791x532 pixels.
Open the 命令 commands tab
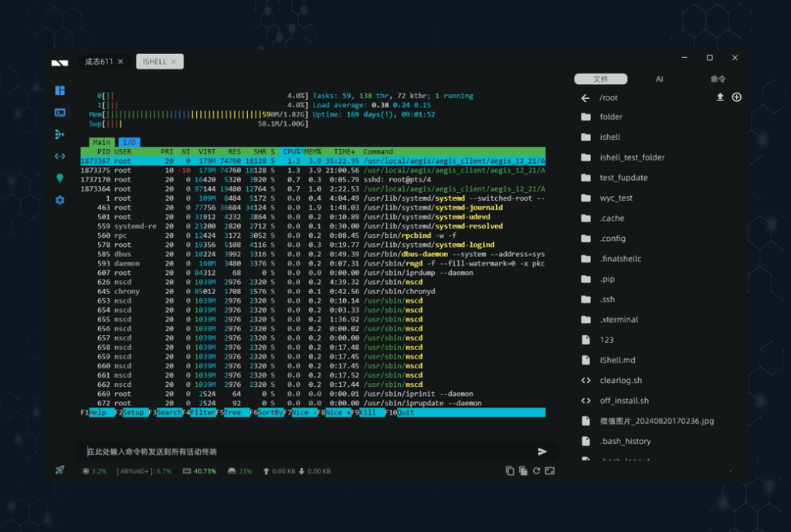718,79
